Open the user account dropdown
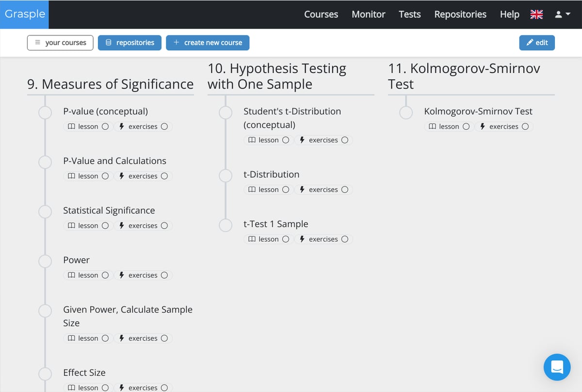 [562, 15]
